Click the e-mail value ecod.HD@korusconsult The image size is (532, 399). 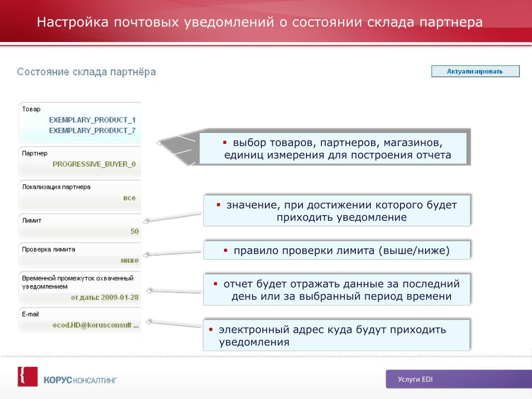pyautogui.click(x=96, y=325)
